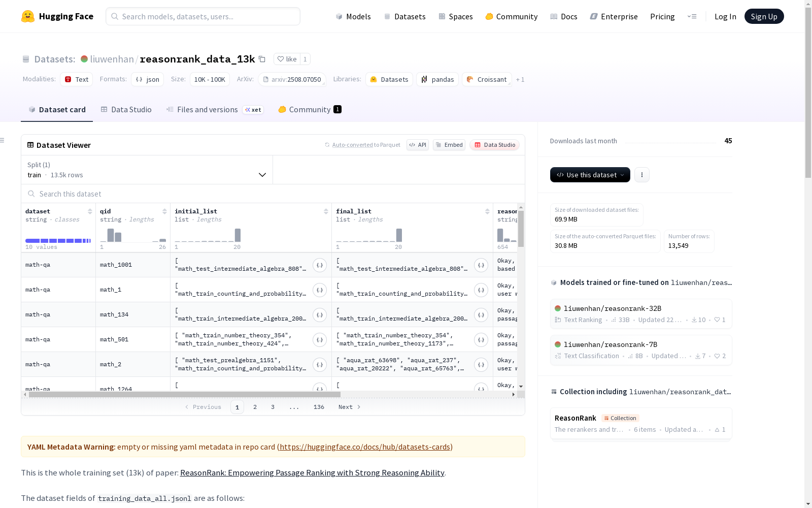Expand the math_501 final_list cell viewer icon

click(x=481, y=339)
